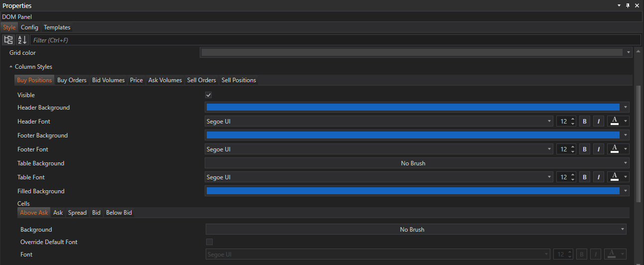This screenshot has height=265, width=644.
Task: Click the alphabetical sort icon
Action: (22, 40)
